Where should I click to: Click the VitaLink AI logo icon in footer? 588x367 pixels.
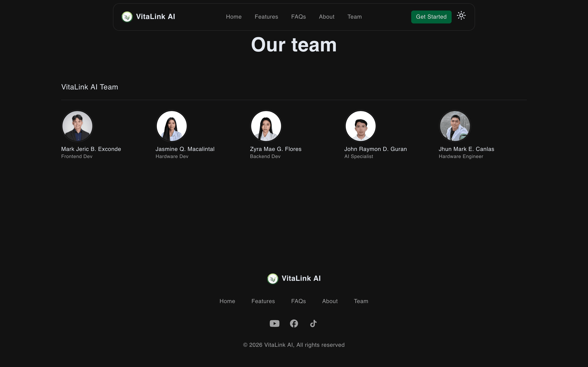point(273,279)
